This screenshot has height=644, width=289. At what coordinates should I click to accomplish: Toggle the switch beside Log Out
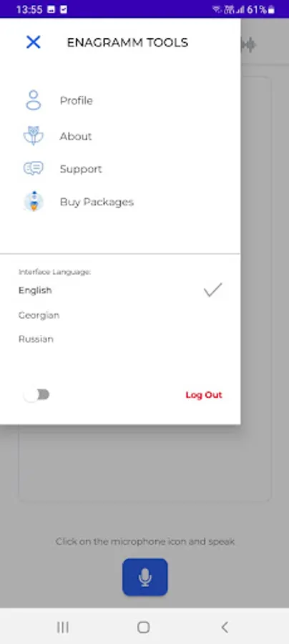(36, 395)
